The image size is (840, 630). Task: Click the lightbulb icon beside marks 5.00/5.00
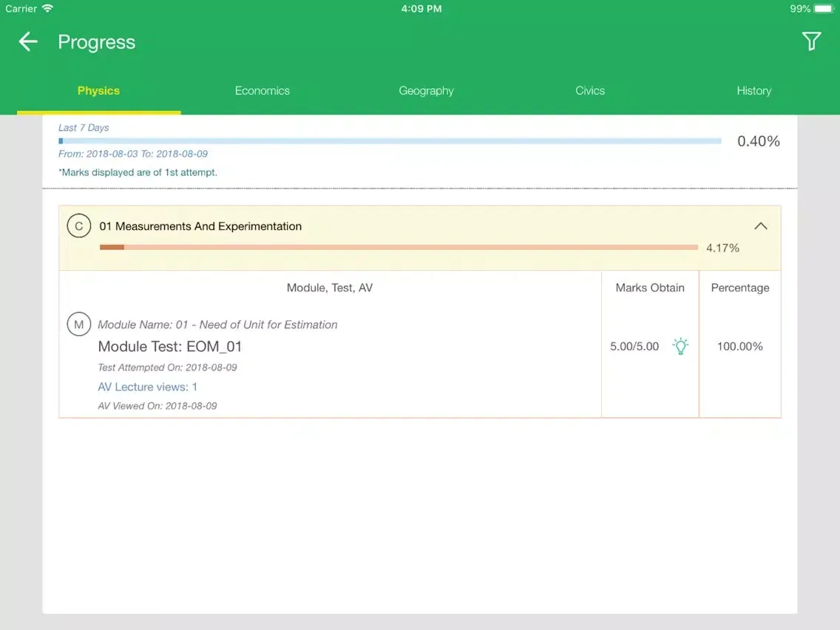680,346
